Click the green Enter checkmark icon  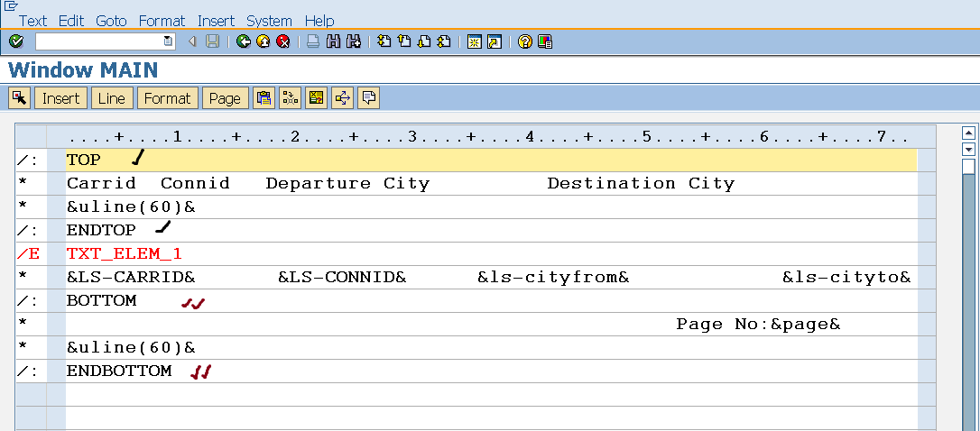[16, 41]
